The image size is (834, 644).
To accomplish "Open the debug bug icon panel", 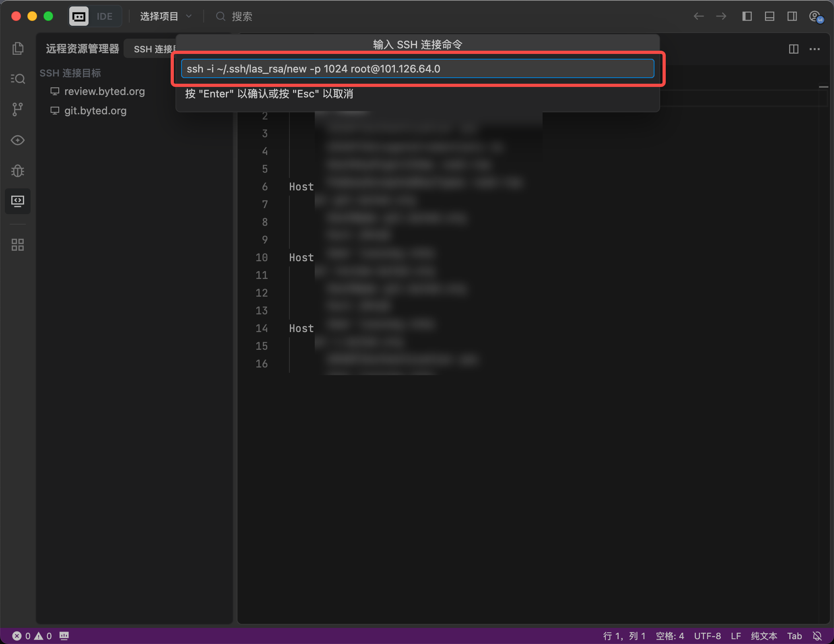I will coord(18,171).
